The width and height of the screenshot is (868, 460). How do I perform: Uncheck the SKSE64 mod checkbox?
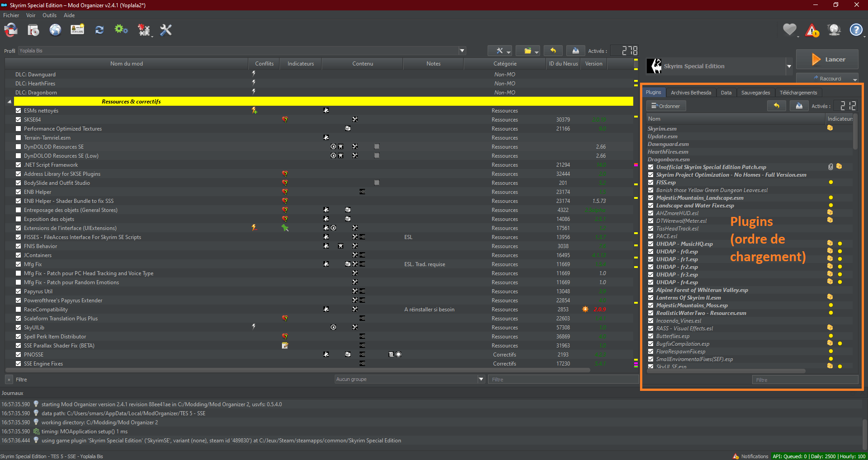tap(19, 120)
